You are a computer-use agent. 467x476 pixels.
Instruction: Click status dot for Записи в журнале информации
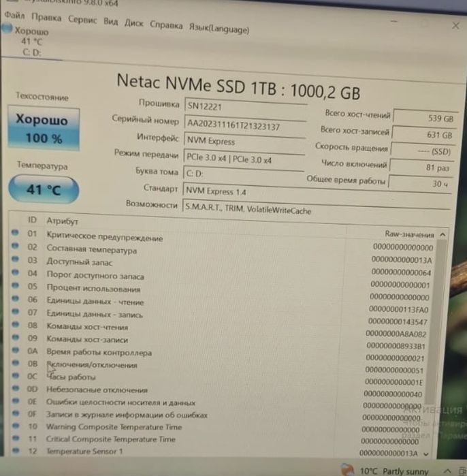(x=16, y=413)
